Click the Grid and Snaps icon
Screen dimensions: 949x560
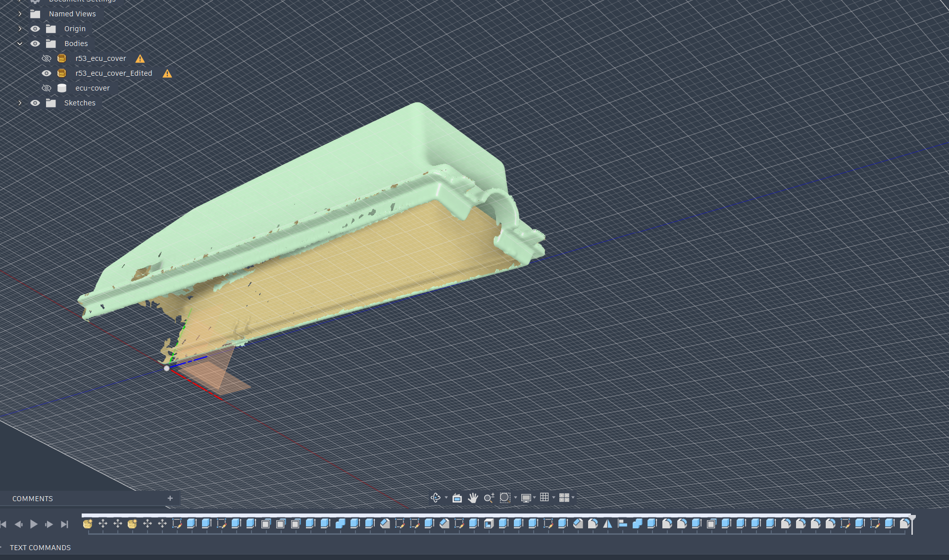pyautogui.click(x=544, y=497)
